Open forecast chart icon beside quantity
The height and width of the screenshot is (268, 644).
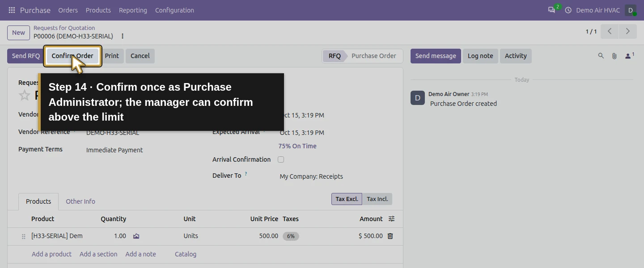(x=136, y=236)
